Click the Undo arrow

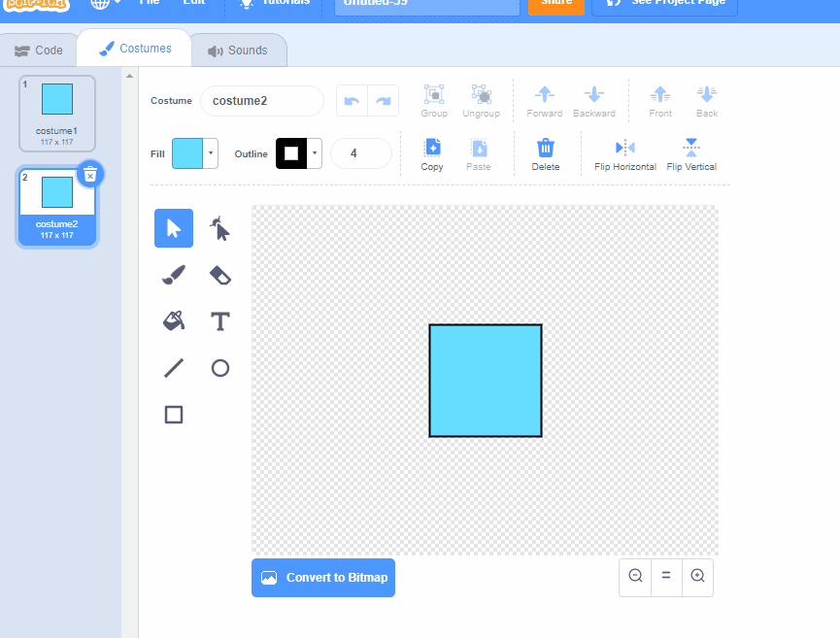(352, 101)
